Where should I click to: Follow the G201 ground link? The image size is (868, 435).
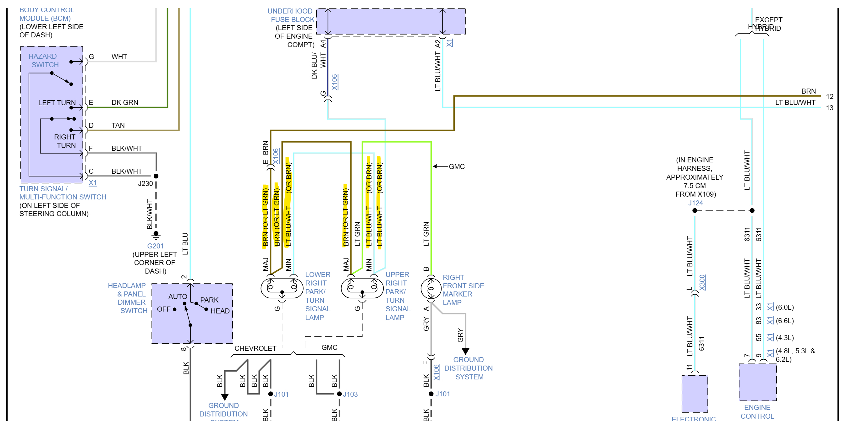pyautogui.click(x=155, y=246)
